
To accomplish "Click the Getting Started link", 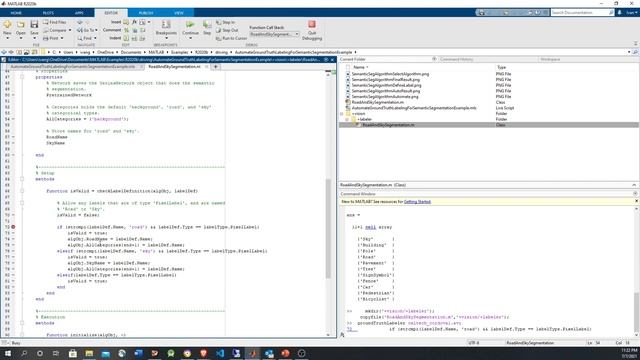I will pos(417,202).
